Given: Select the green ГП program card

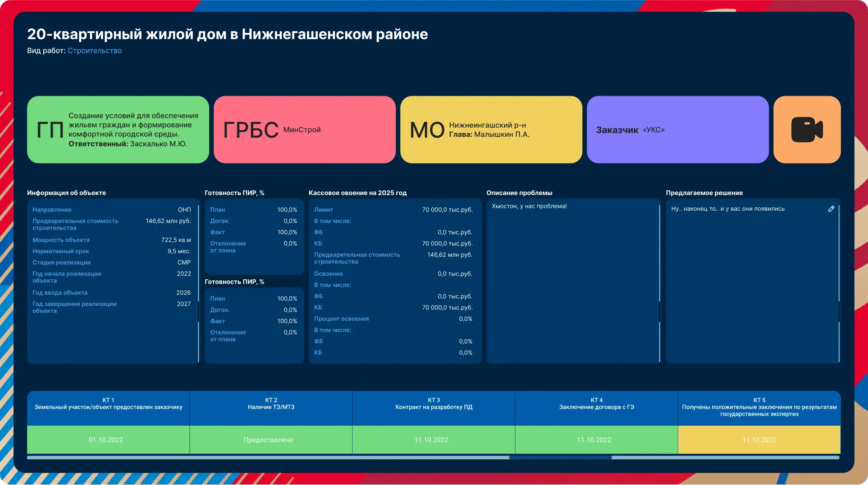Looking at the screenshot, I should (117, 130).
